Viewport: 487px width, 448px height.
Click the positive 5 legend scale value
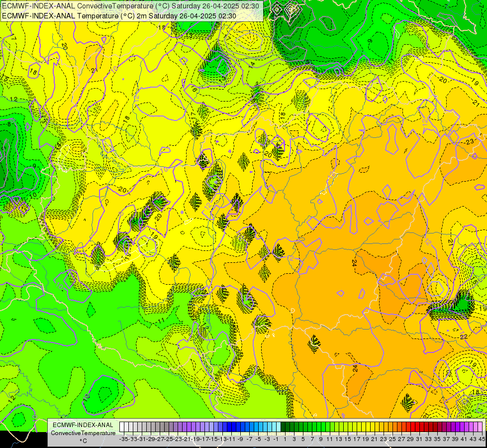[x=303, y=440]
